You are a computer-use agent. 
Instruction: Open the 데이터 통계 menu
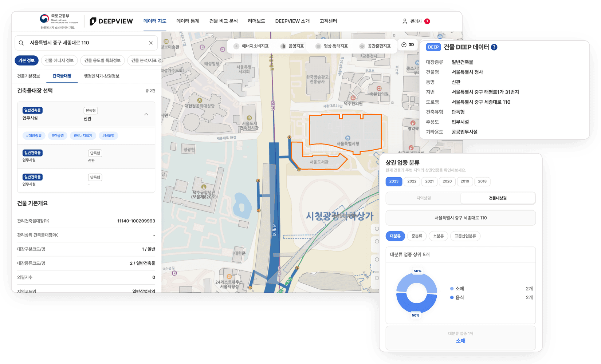click(188, 21)
